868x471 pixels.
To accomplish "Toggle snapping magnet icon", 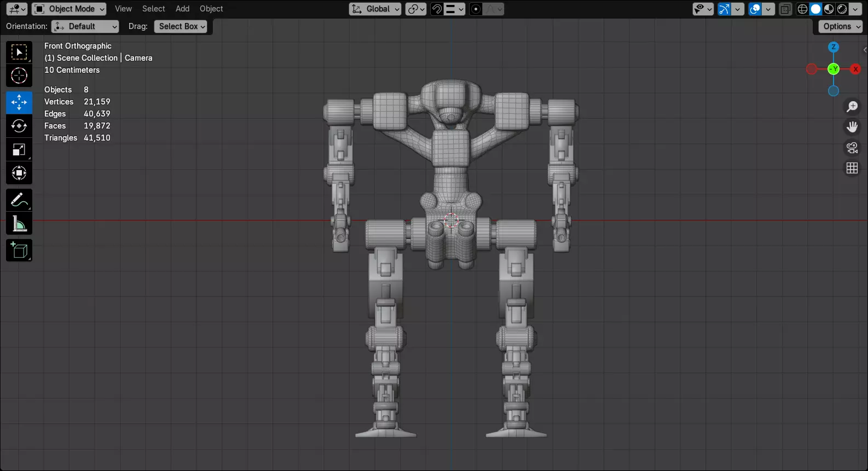I will pyautogui.click(x=437, y=9).
